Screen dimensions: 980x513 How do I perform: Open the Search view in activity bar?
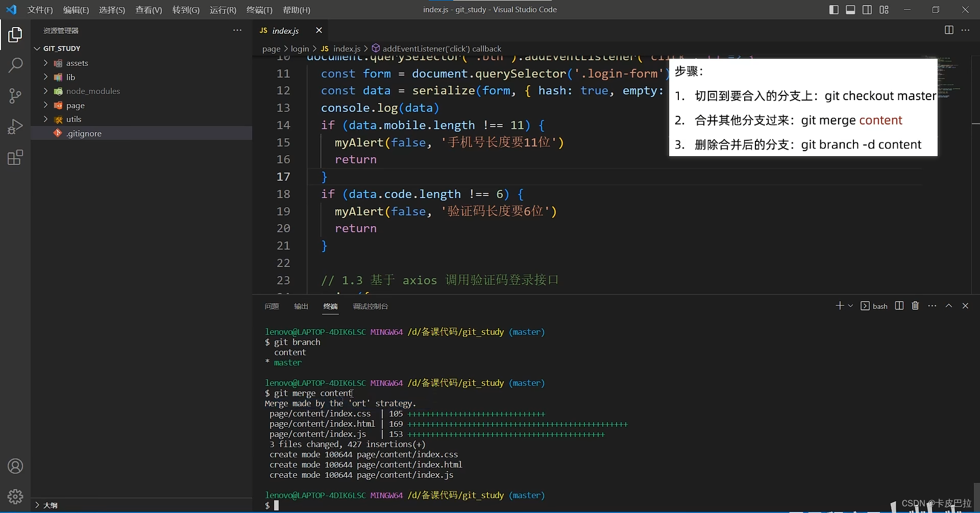15,65
